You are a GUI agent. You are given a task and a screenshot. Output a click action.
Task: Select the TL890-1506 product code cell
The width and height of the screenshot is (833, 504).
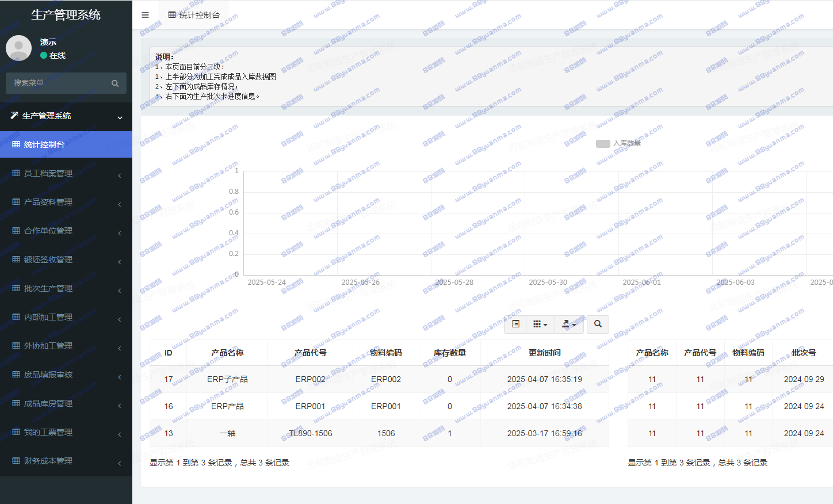(x=311, y=433)
